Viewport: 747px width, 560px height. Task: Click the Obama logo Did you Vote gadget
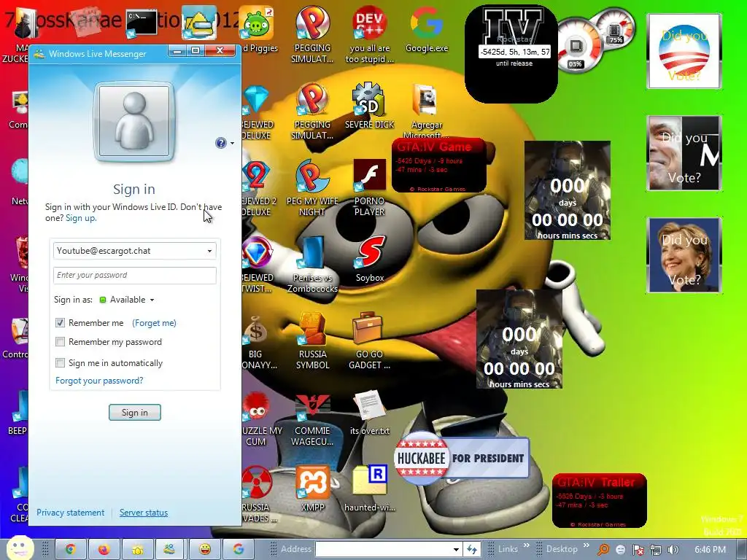(x=684, y=52)
